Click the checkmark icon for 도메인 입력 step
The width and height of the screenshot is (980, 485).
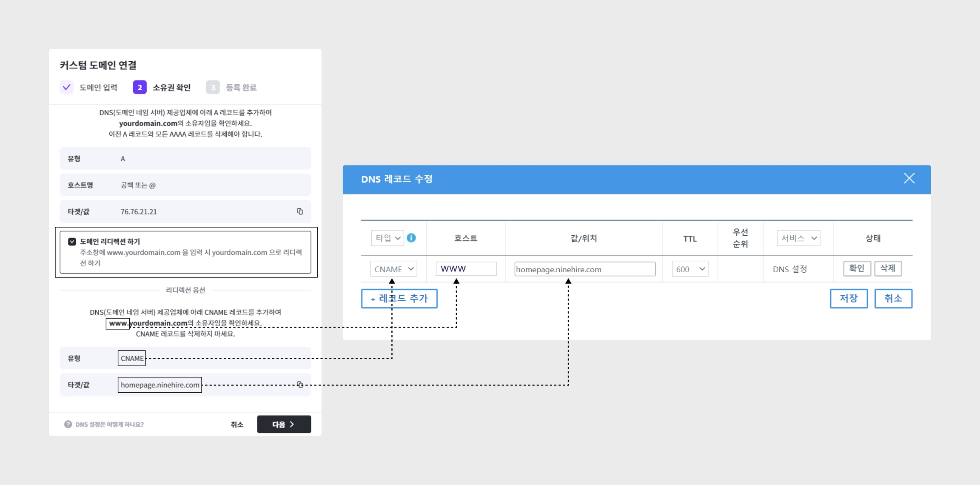[x=66, y=87]
